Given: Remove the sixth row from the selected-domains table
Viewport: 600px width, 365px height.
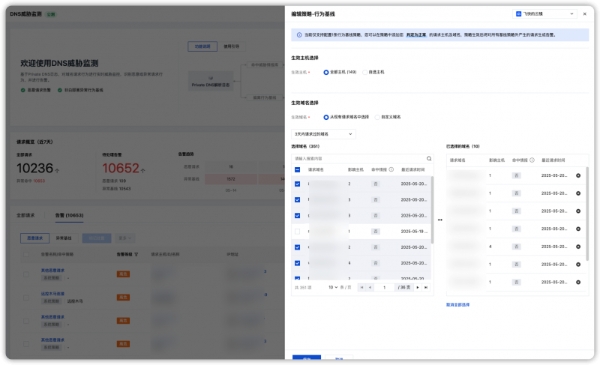Looking at the screenshot, I should coord(578,264).
